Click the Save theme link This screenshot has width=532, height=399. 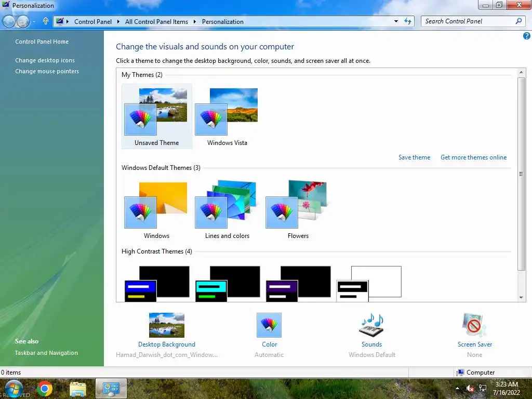point(414,157)
